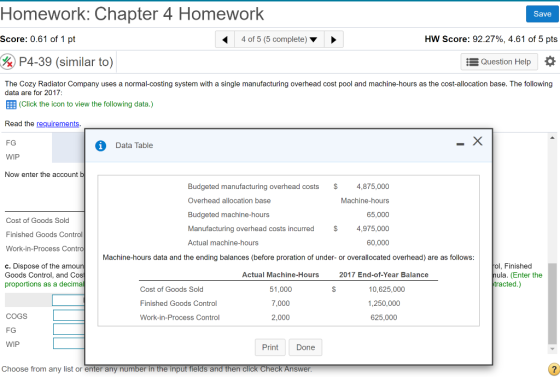This screenshot has height=377, width=560.
Task: Click the 10,625,000 Cost of Goods Sold balance
Action: pos(386,289)
